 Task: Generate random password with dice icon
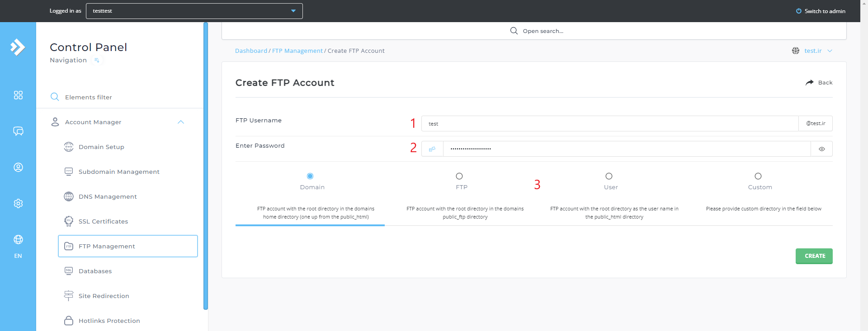click(x=432, y=149)
